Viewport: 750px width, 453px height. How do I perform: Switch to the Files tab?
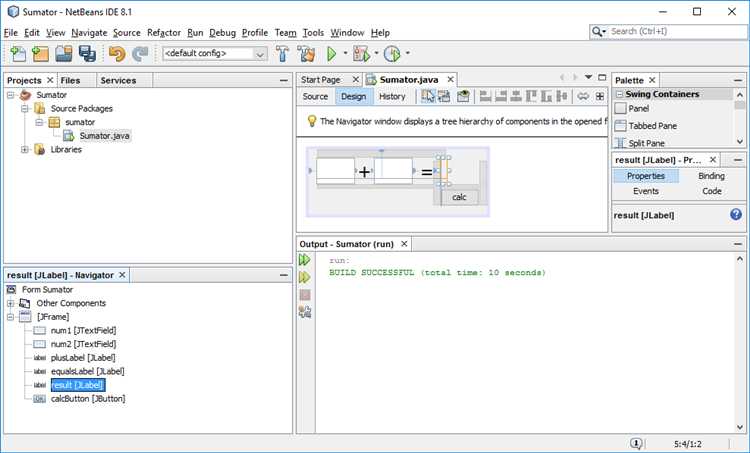[70, 80]
